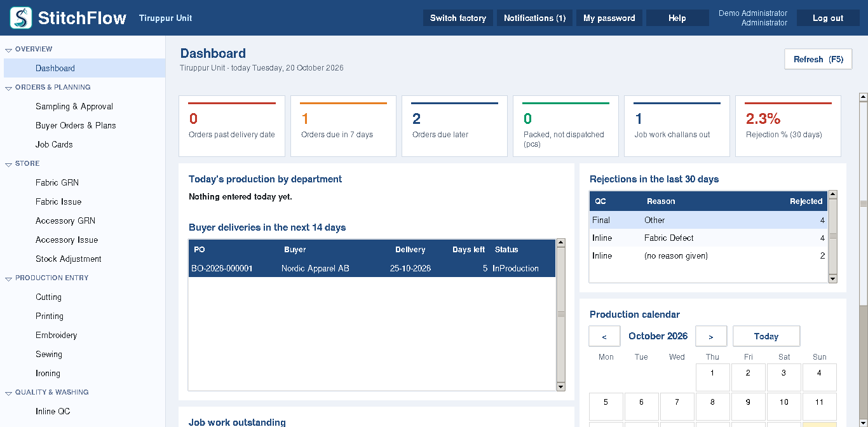Screen dimensions: 868x427
Task: Open Fabric GRN
Action: pyautogui.click(x=85, y=182)
